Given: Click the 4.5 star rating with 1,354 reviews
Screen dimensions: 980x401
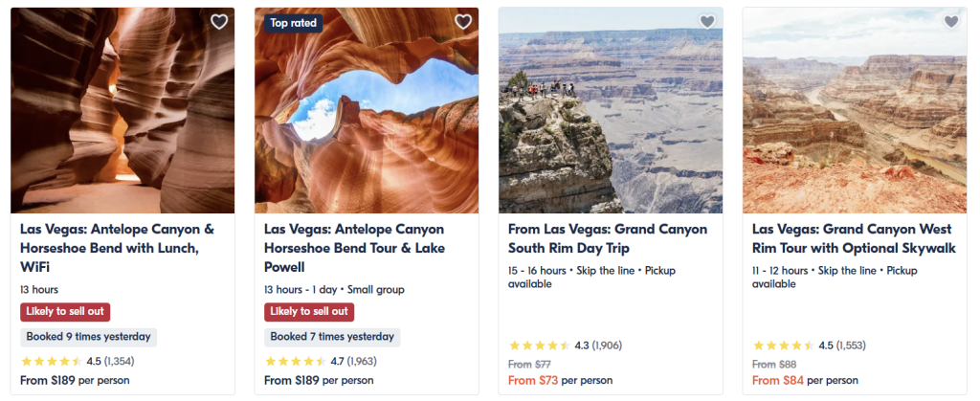Looking at the screenshot, I should tap(75, 361).
